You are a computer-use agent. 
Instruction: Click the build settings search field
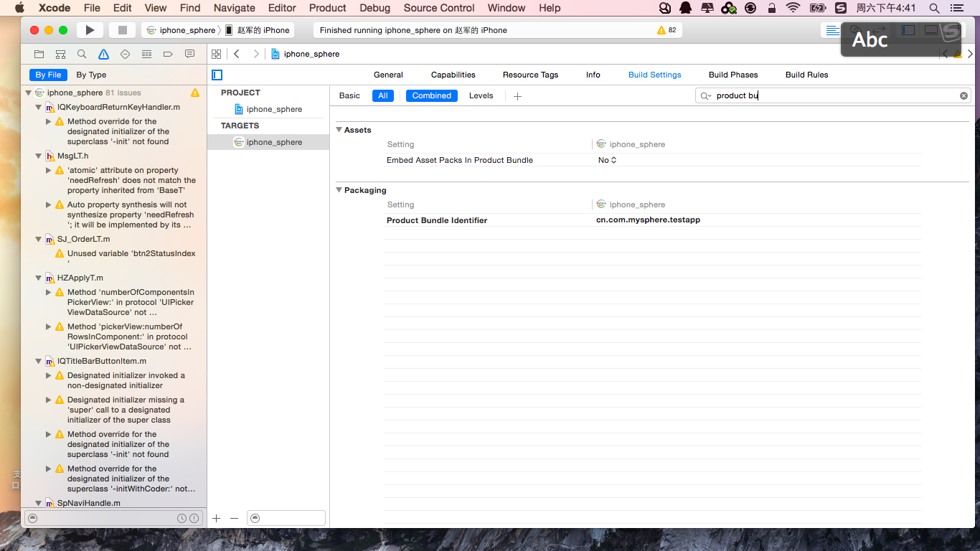coord(833,95)
